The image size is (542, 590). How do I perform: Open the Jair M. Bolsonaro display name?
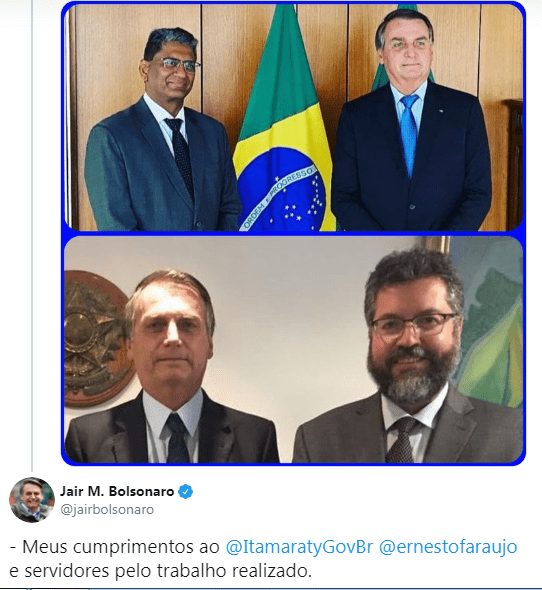coord(117,491)
